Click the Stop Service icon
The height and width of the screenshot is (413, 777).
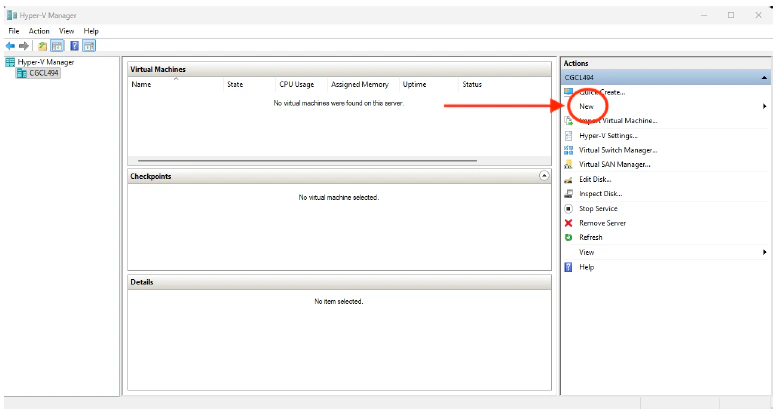click(568, 209)
